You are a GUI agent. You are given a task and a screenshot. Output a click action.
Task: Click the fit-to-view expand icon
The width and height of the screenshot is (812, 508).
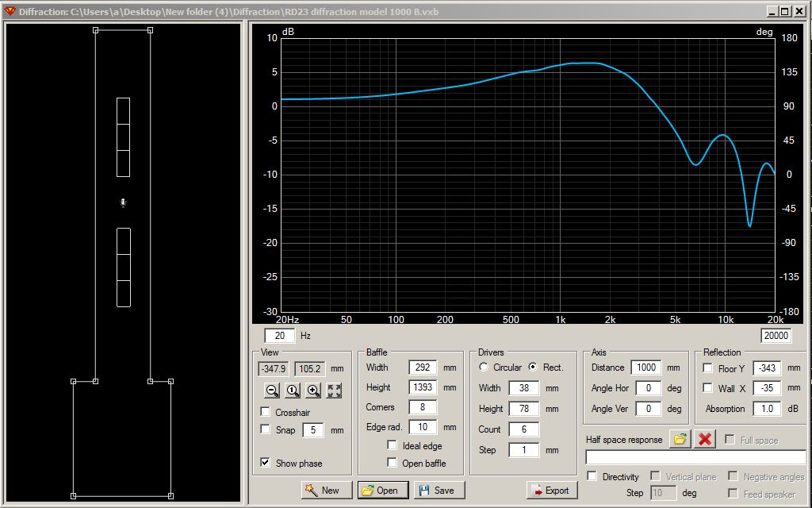334,391
